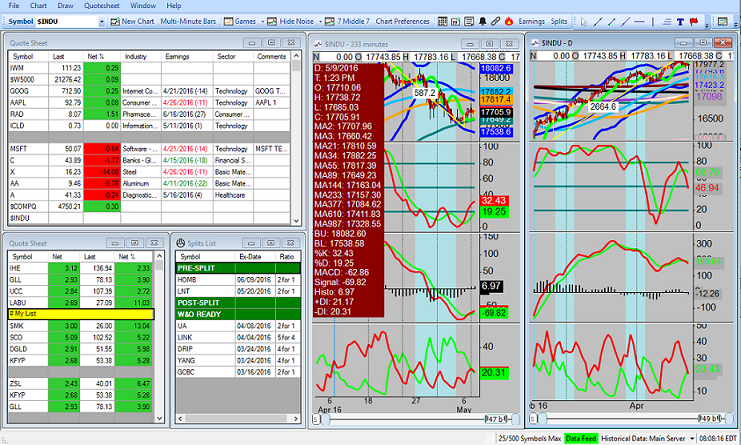Click the 25/500 Symbols Max status text
Image resolution: width=741 pixels, height=445 pixels.
pyautogui.click(x=529, y=438)
